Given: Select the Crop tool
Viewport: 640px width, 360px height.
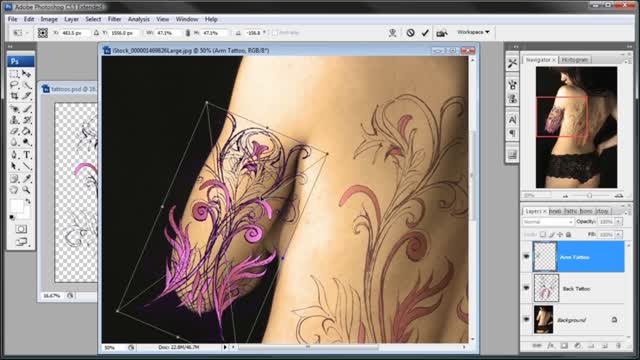Looking at the screenshot, I should pyautogui.click(x=14, y=96).
